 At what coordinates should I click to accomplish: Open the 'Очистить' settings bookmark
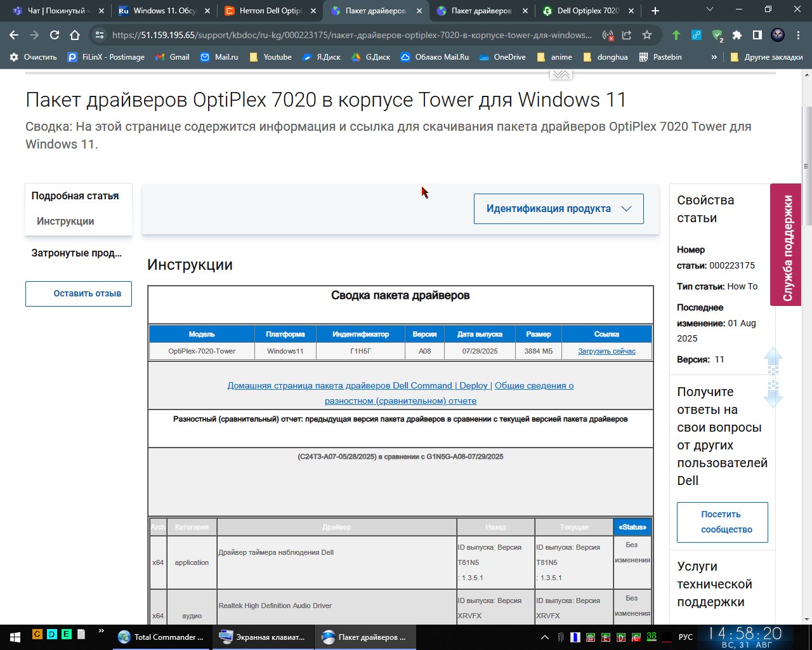click(33, 57)
